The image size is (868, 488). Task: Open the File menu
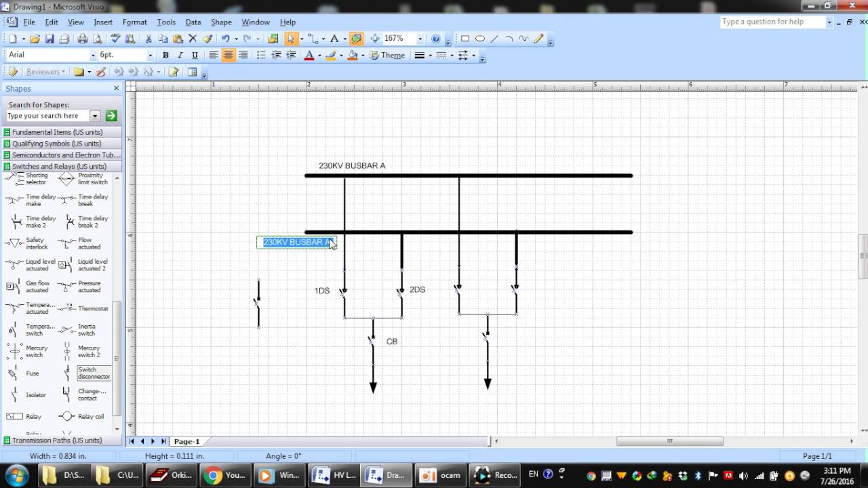click(29, 22)
